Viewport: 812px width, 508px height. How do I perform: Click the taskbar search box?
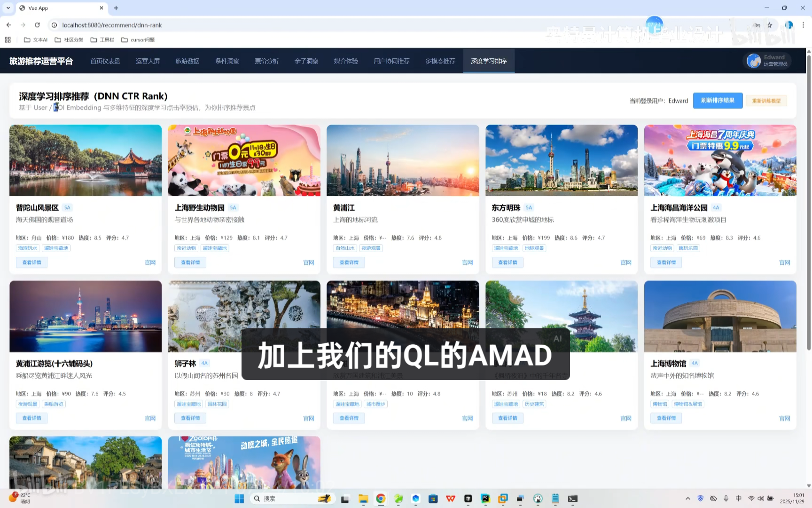[x=291, y=499]
